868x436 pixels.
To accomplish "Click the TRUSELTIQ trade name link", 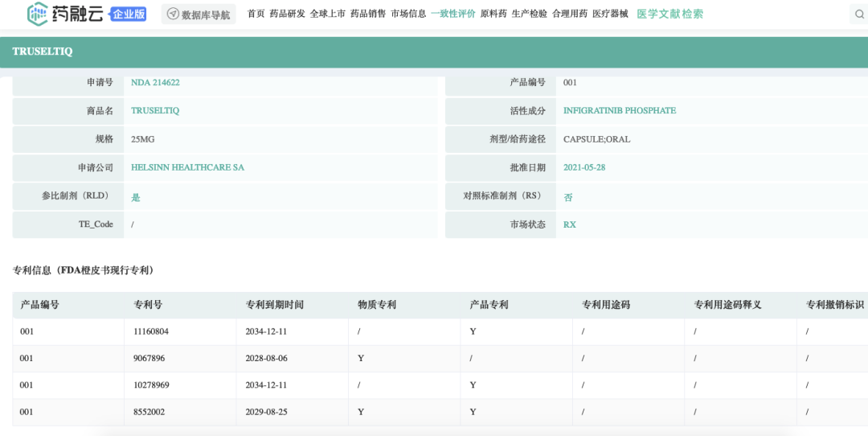I will [155, 111].
